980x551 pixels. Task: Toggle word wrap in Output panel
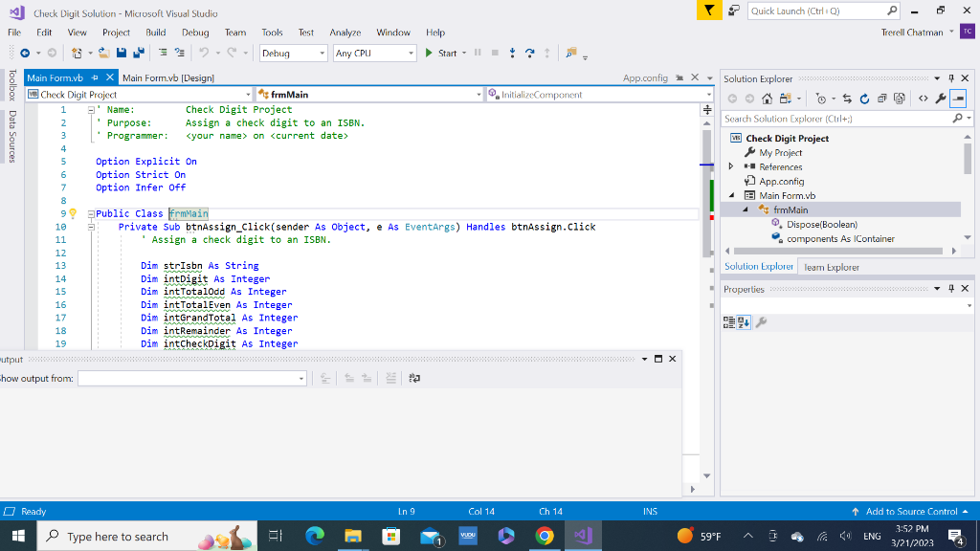tap(414, 379)
